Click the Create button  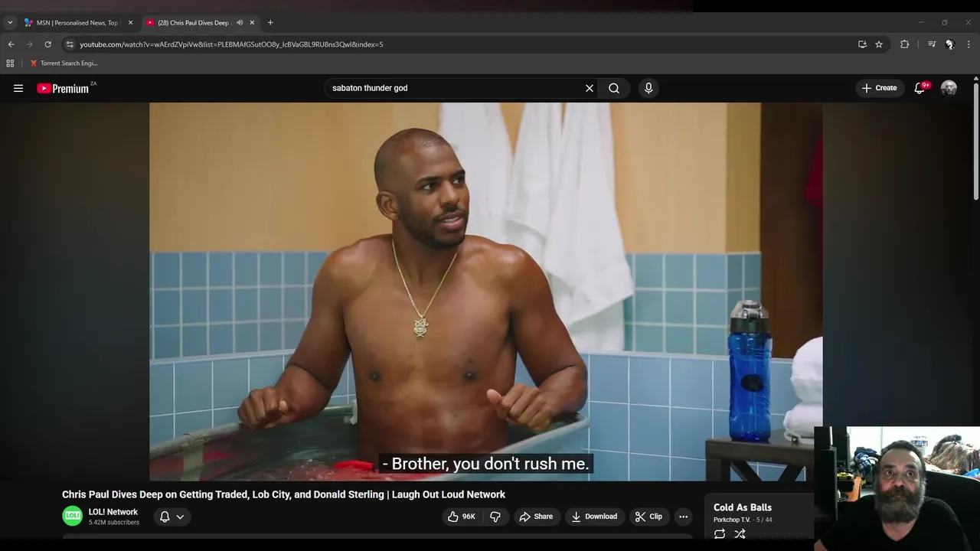879,88
